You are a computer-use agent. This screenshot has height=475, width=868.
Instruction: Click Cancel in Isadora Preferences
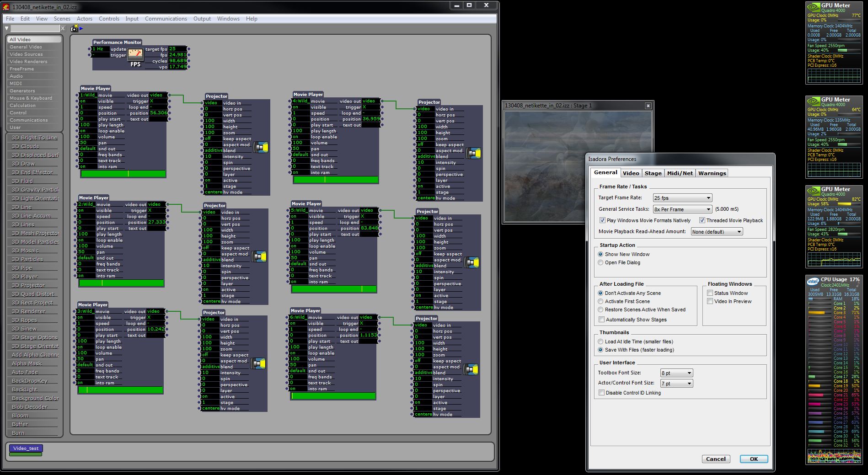pos(716,459)
